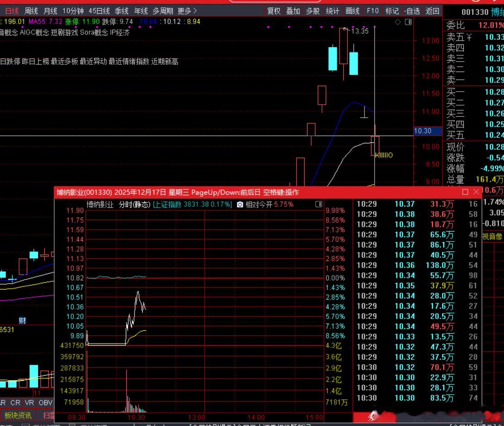Select the 10:30 trade row with 70.1万
504x426 pixels.
coord(417,367)
